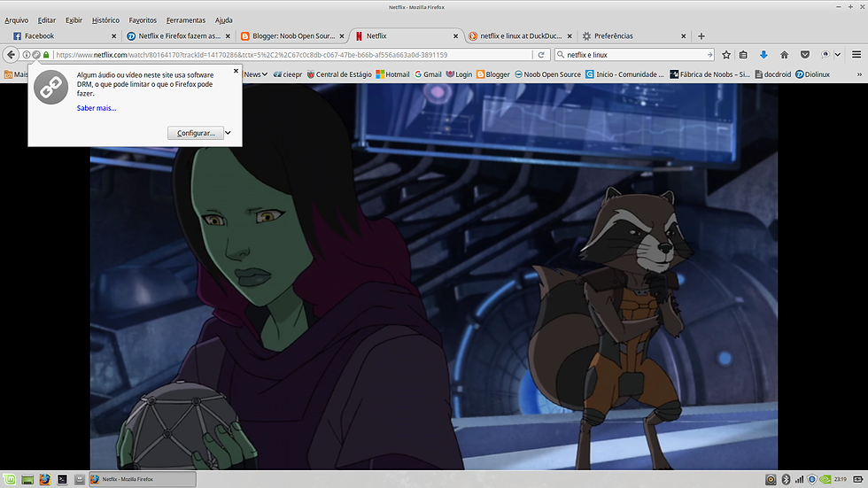Open the Ferramentas menu
Screen dimensions: 868x488
point(185,20)
